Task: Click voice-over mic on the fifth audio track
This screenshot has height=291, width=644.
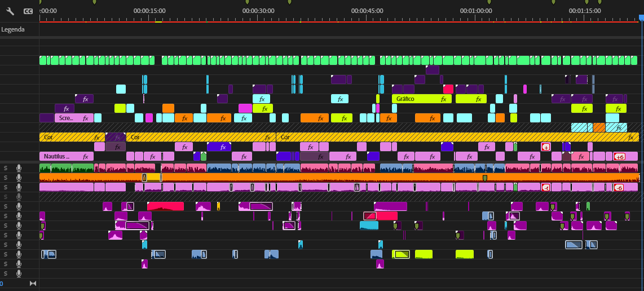Action: coord(19,206)
